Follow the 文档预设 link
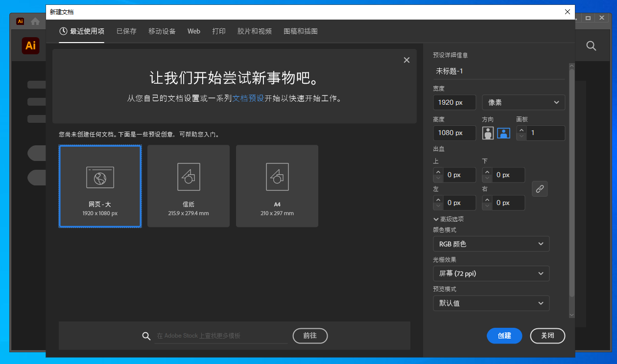 248,98
